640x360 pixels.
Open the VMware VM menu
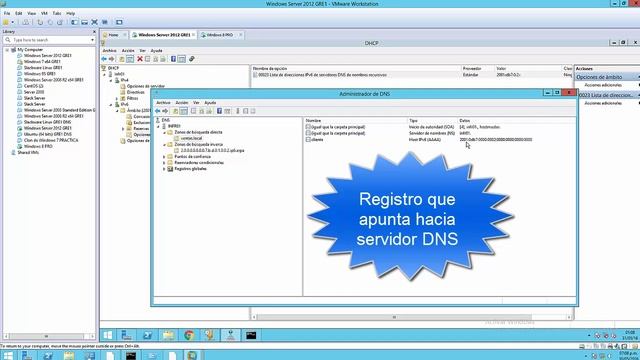(44, 13)
